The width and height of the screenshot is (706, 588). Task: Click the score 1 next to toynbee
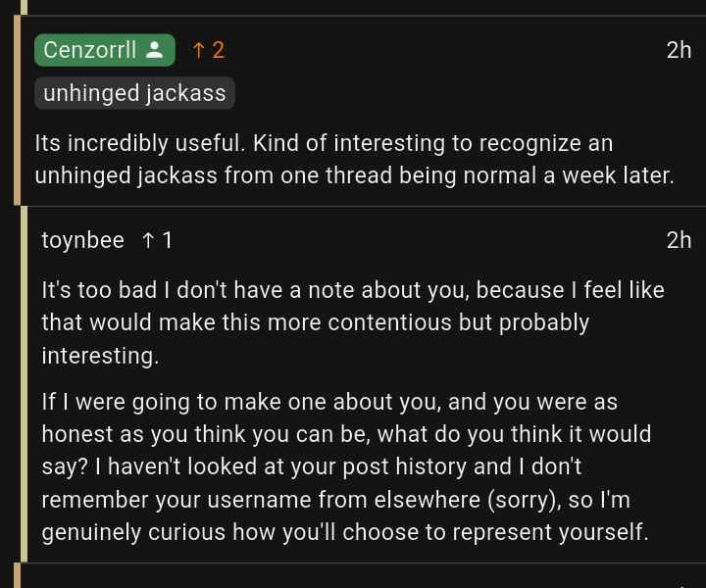pyautogui.click(x=167, y=240)
